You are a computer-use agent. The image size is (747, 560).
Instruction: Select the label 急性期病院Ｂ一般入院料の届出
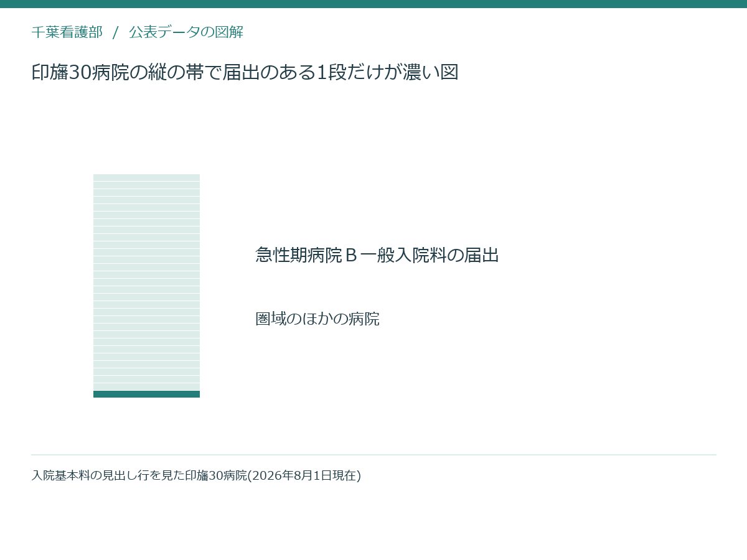377,255
